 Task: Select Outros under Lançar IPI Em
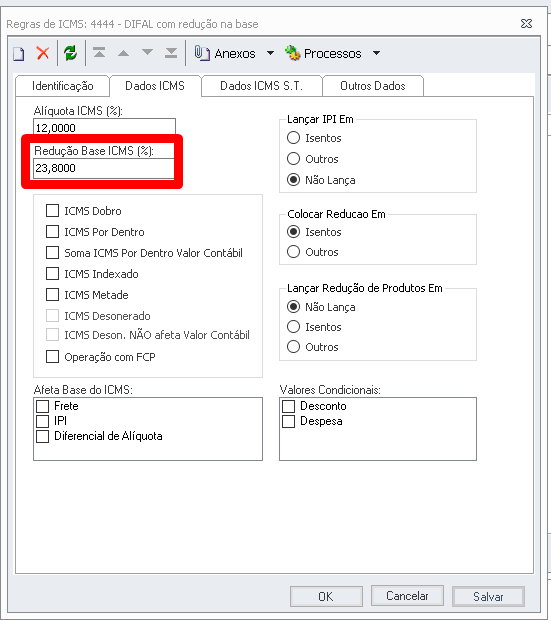(293, 159)
